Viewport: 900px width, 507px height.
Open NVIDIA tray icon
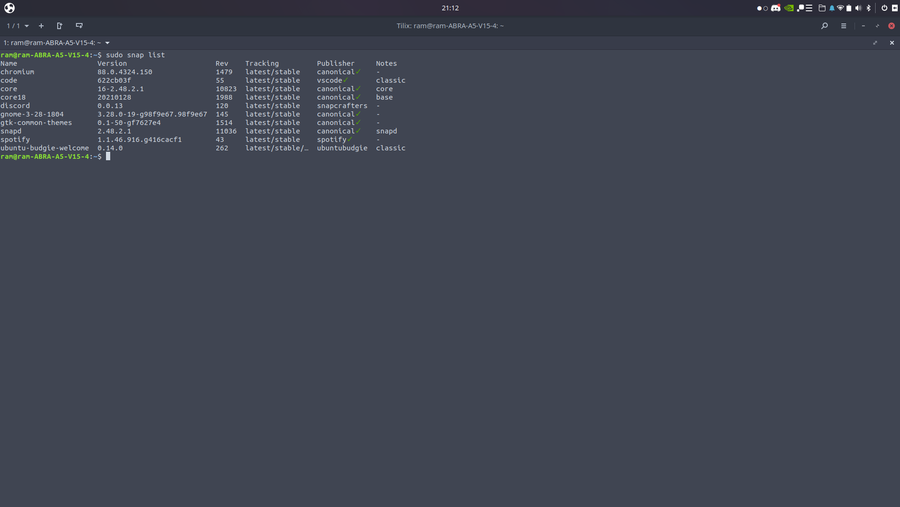coord(789,8)
